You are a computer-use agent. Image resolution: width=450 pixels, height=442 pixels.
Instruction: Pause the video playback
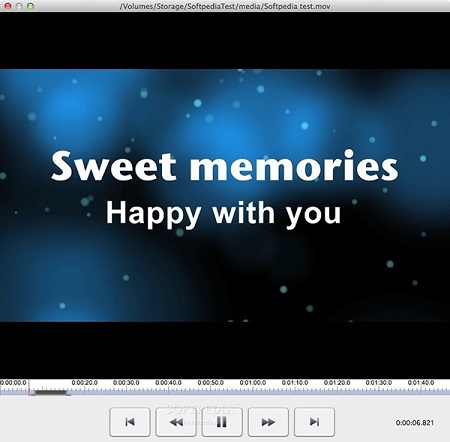tap(222, 422)
